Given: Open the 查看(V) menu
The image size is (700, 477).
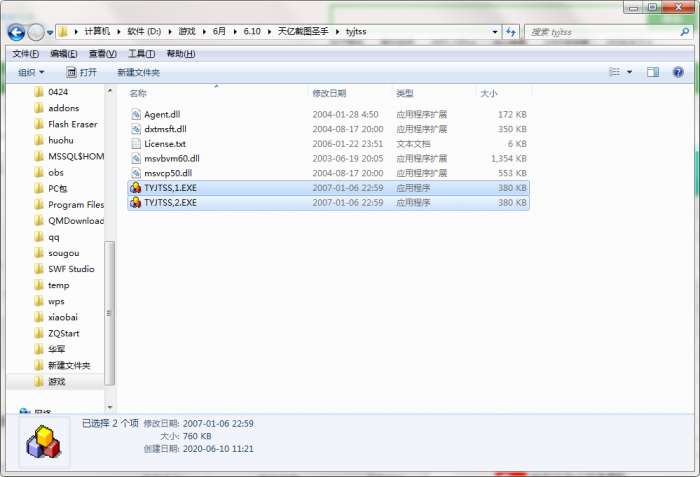Looking at the screenshot, I should click(x=103, y=54).
